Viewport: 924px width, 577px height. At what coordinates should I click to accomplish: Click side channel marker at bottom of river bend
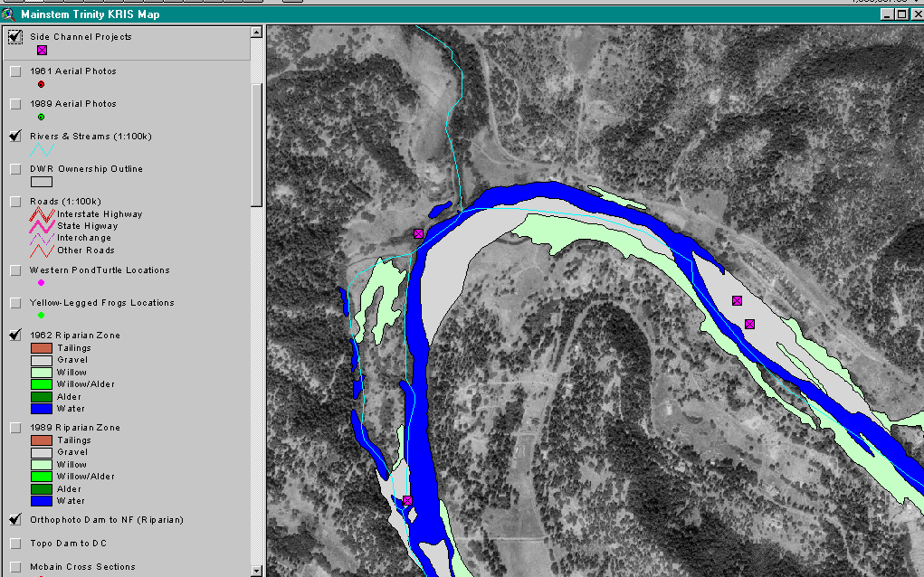407,500
